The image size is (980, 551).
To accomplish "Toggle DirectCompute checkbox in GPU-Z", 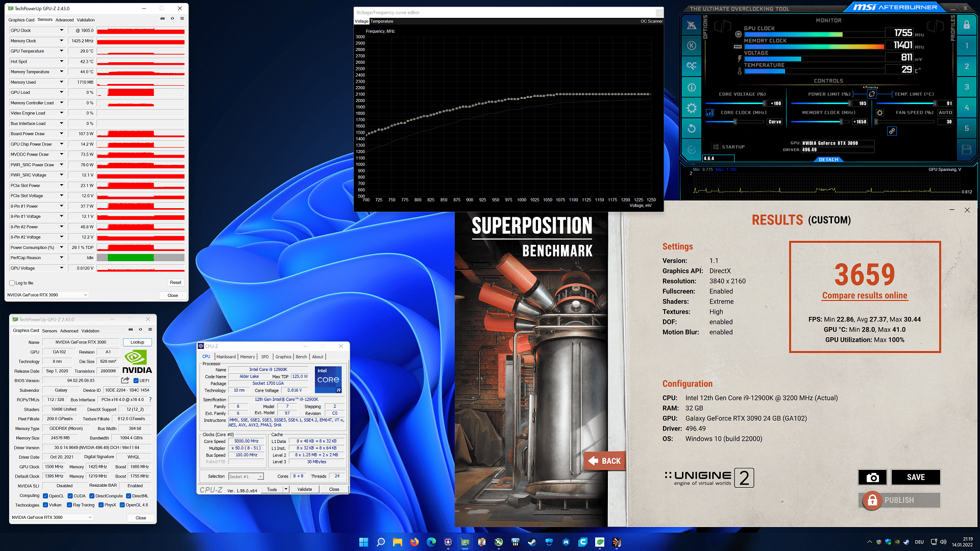I will click(92, 496).
